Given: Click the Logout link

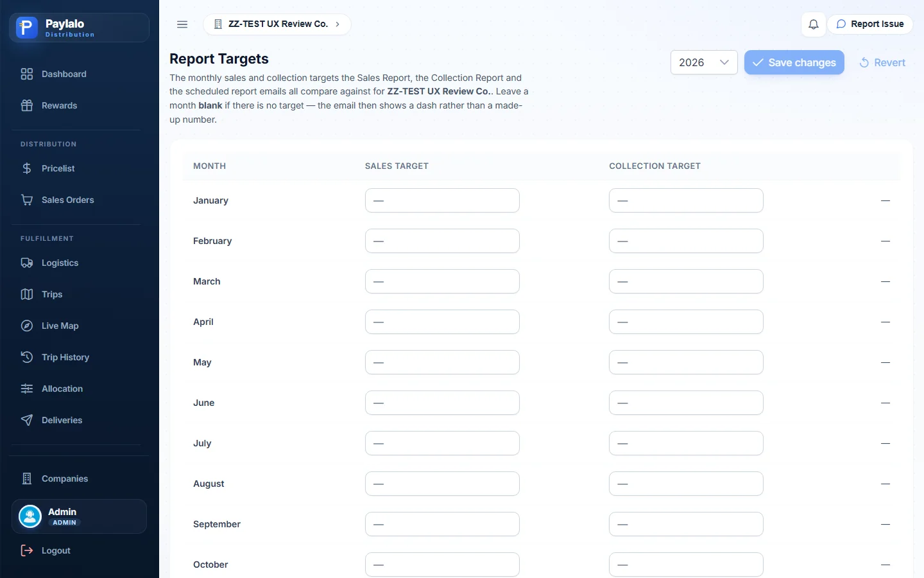Looking at the screenshot, I should click(x=80, y=550).
